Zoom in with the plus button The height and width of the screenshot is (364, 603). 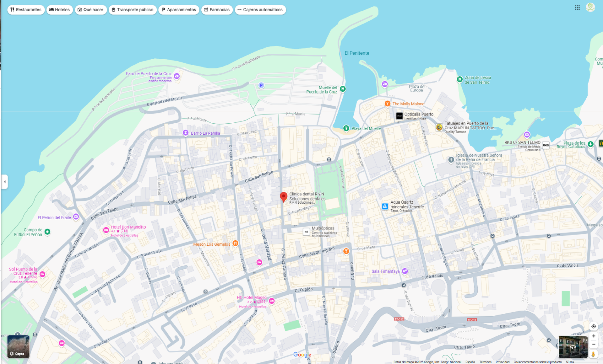593,336
